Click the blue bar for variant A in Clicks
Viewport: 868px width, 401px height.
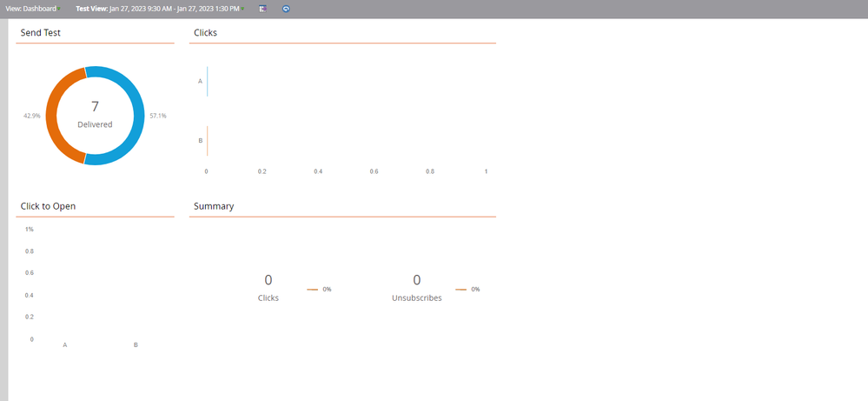[x=208, y=81]
